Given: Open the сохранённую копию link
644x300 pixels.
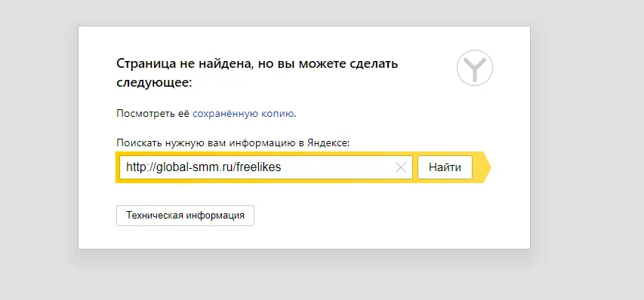Looking at the screenshot, I should pos(243,114).
